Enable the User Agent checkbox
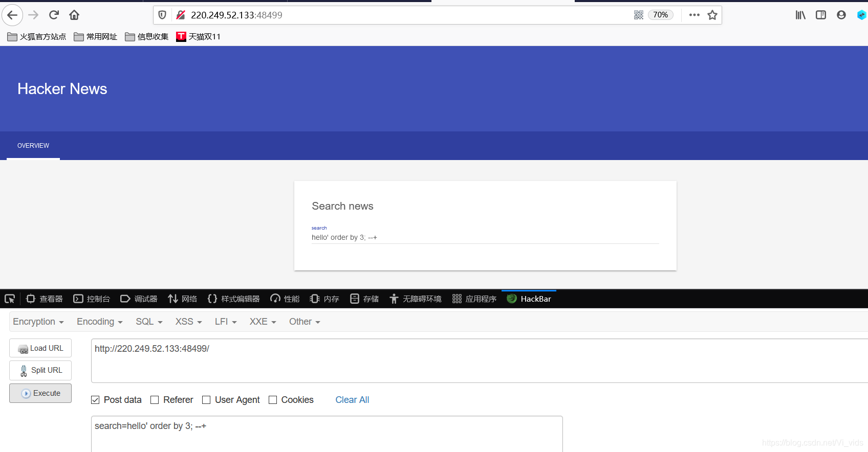 click(206, 400)
